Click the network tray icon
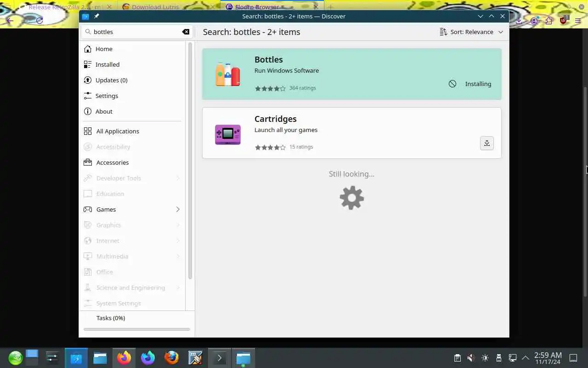Viewport: 588px width, 368px height. [513, 358]
